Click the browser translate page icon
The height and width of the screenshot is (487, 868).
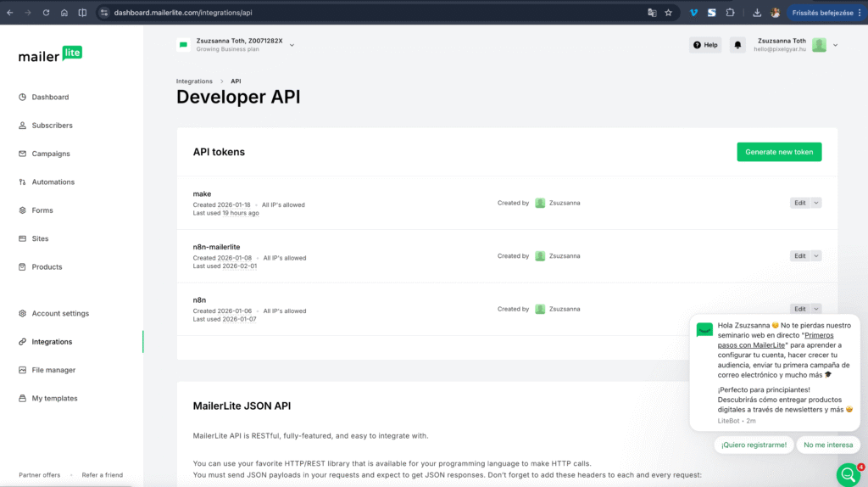tap(652, 13)
